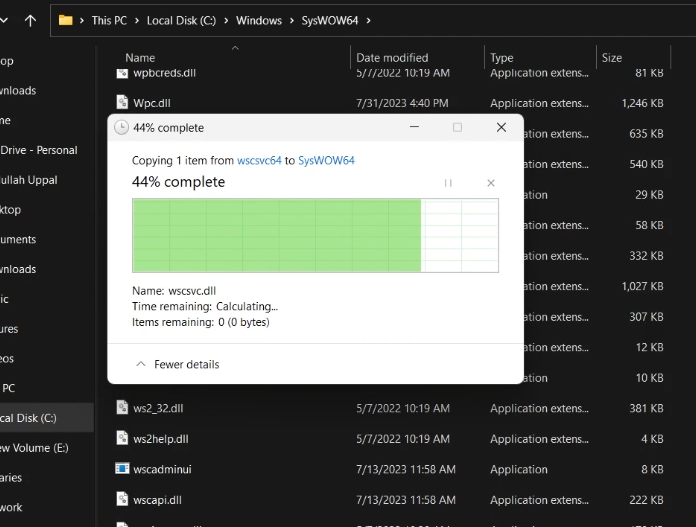696x527 pixels.
Task: Pause the file copy operation
Action: [x=448, y=183]
